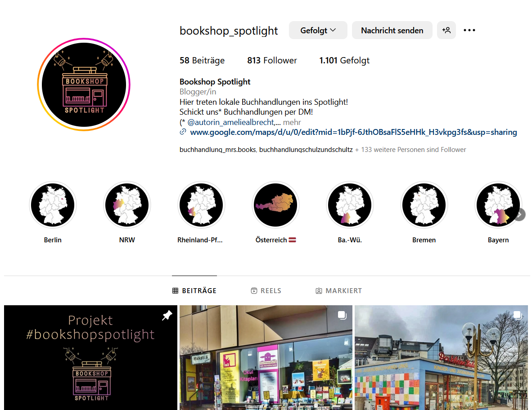Open the Ba.-Wü. story highlight
Screen dimensions: 532x410
[350, 205]
